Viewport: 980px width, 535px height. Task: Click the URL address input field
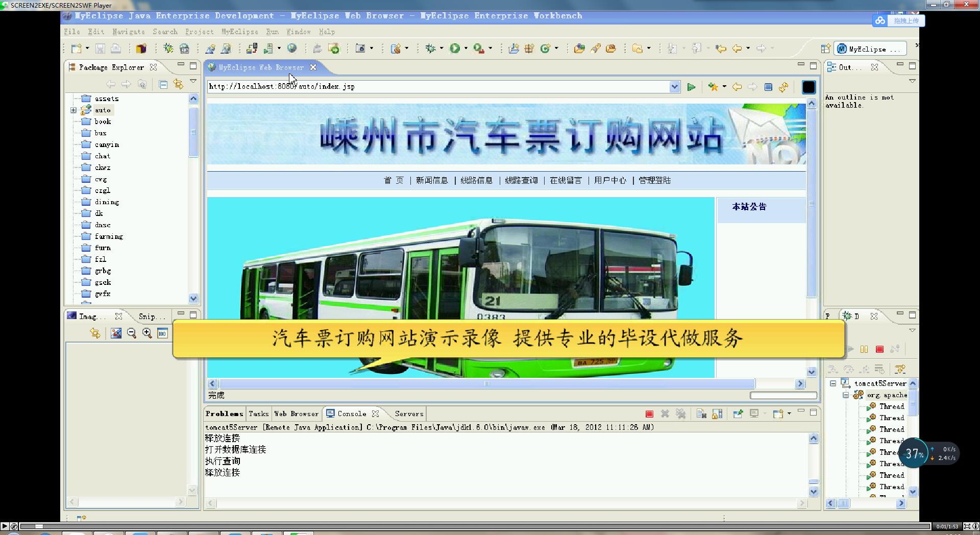point(438,87)
